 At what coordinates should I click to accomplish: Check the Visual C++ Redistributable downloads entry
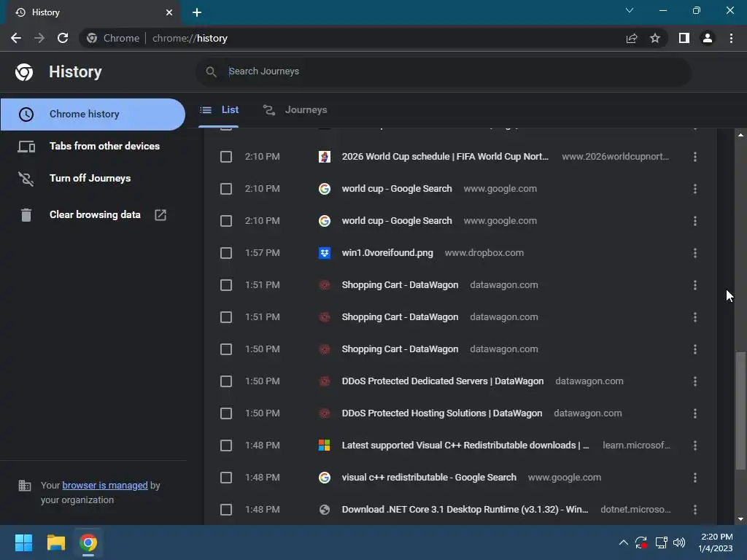pos(226,446)
